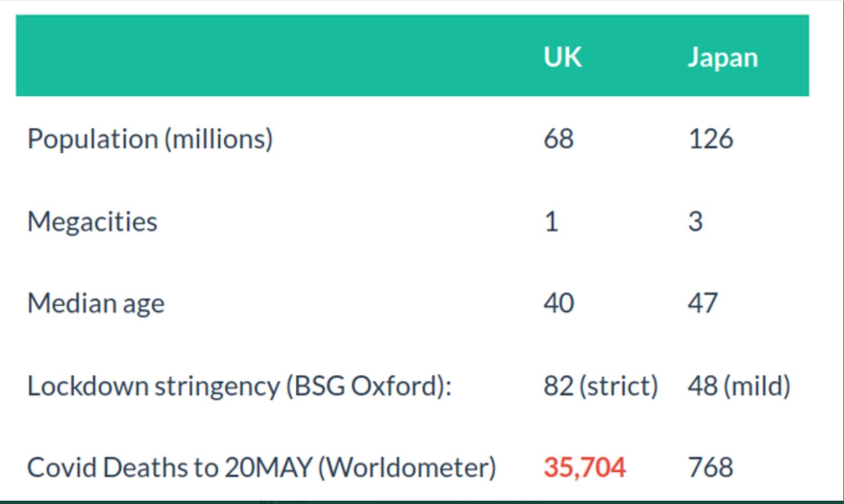Click the Japan megacities value 3
Screen dimensions: 844x504
pyautogui.click(x=695, y=222)
